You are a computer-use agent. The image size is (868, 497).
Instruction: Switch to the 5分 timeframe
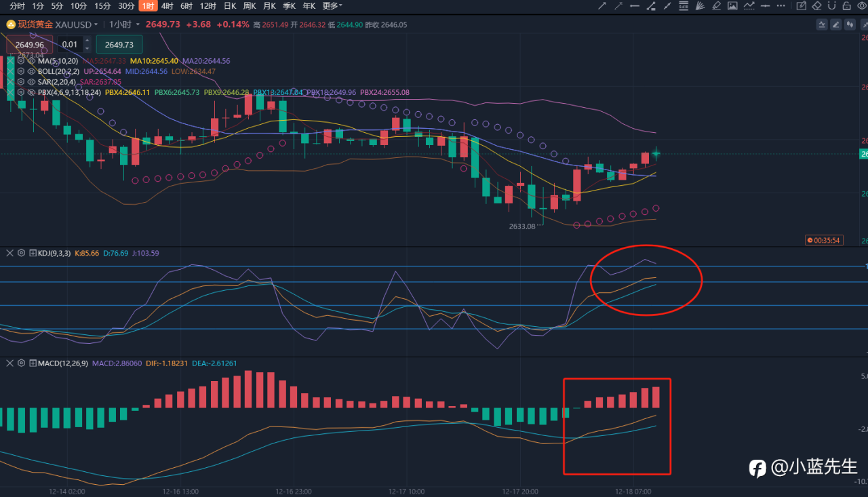coord(57,6)
